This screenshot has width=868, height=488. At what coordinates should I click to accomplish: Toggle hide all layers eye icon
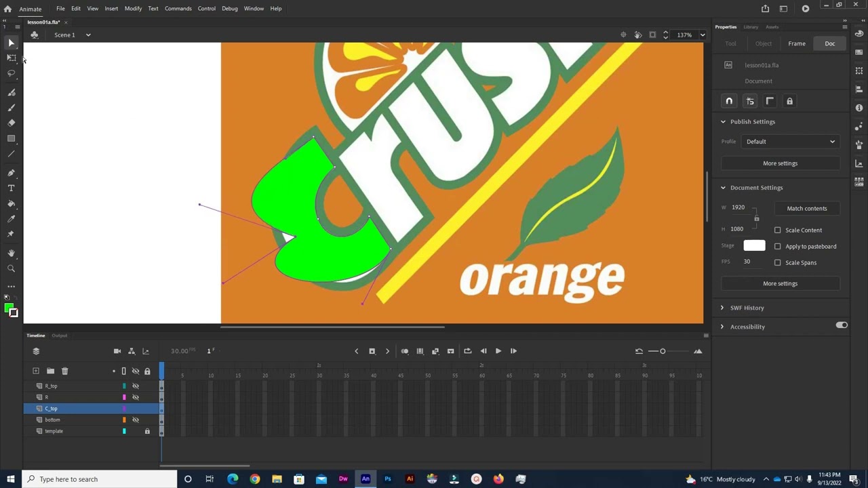click(x=136, y=371)
